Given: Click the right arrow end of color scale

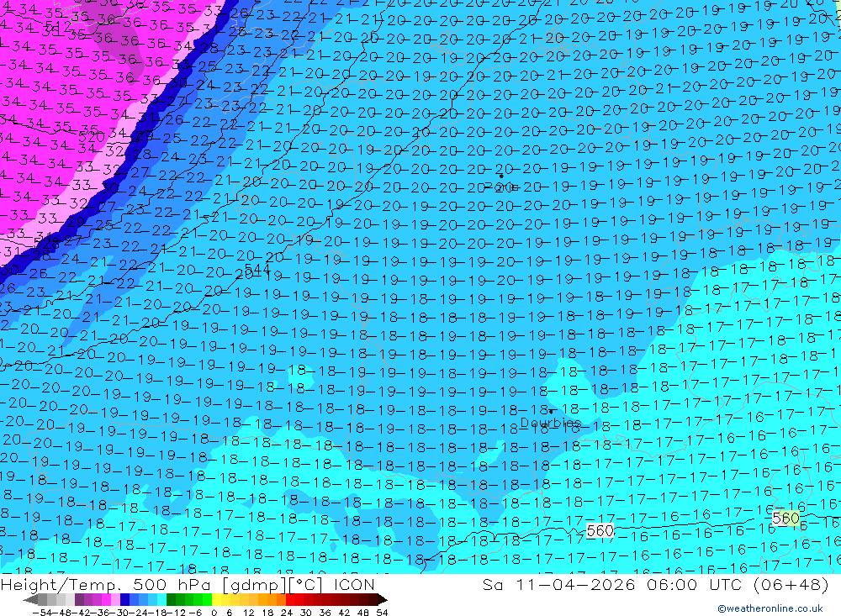Looking at the screenshot, I should coord(383,600).
